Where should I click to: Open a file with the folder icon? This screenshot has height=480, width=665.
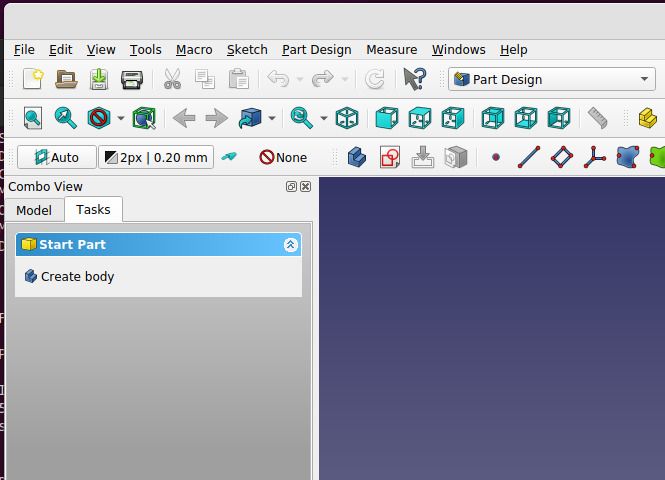click(x=66, y=79)
